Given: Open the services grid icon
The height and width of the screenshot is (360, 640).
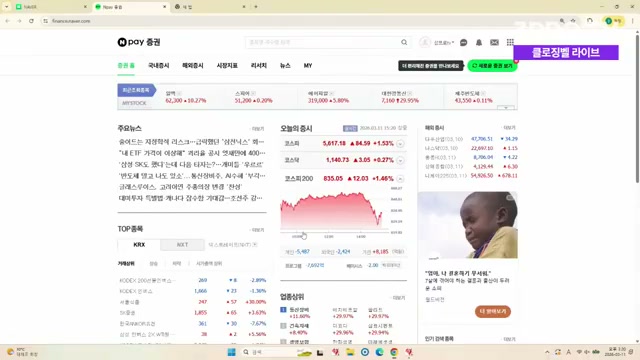Looking at the screenshot, I should [510, 42].
